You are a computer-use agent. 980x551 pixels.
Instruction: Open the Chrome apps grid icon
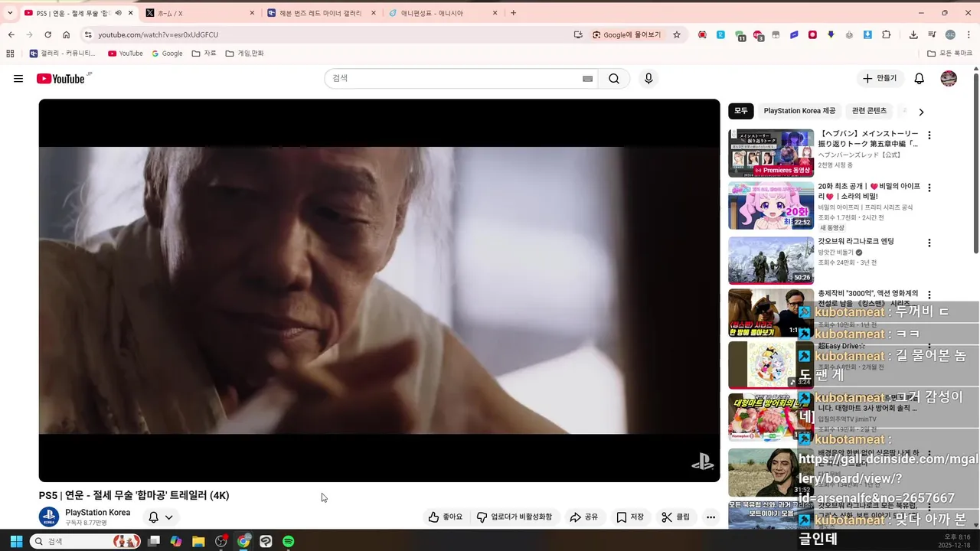click(10, 54)
